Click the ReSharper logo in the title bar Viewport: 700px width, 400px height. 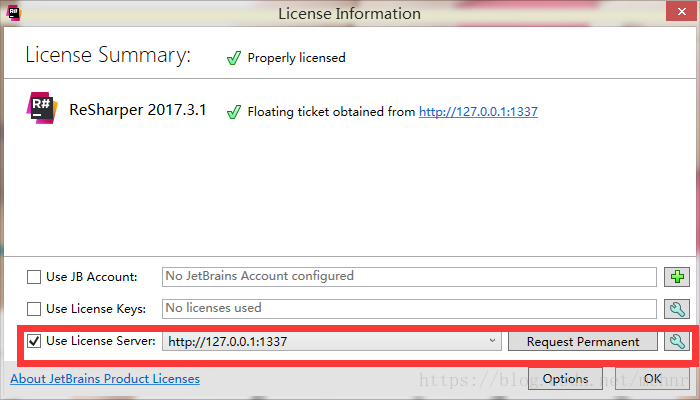click(13, 13)
